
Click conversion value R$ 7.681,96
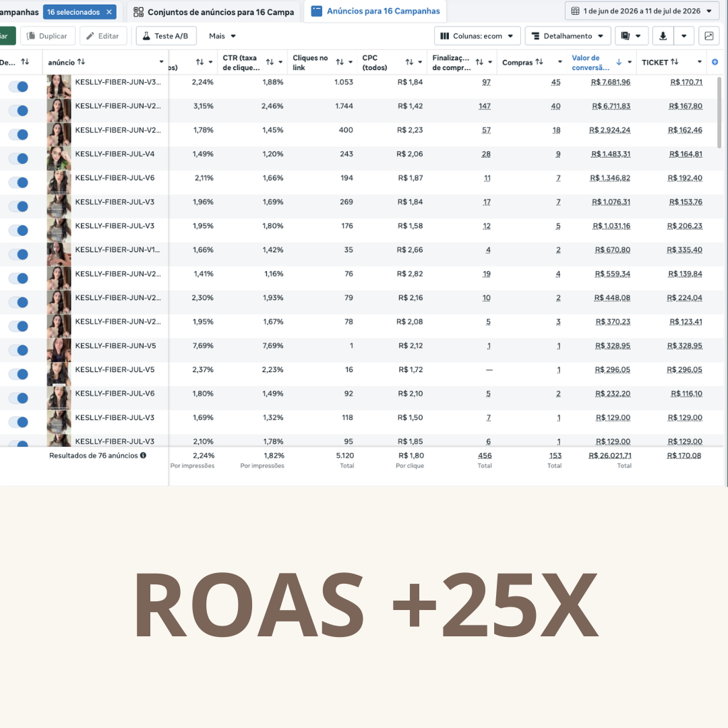click(611, 82)
